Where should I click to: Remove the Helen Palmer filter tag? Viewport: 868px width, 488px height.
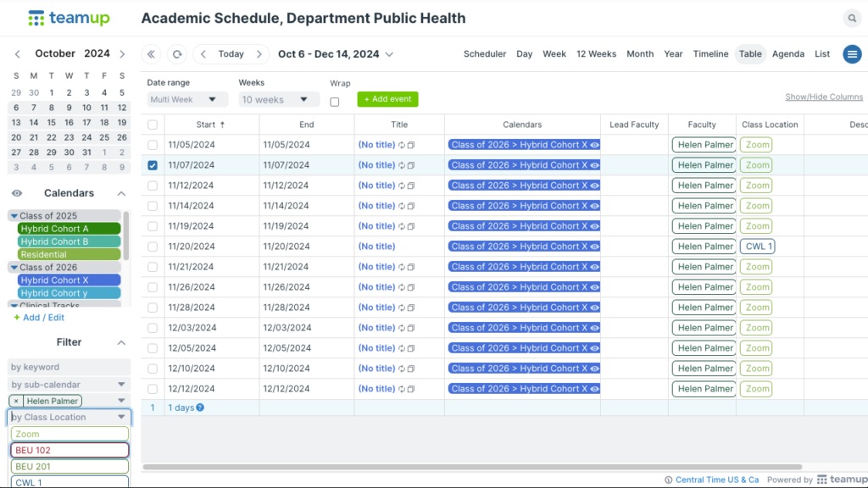coord(16,401)
